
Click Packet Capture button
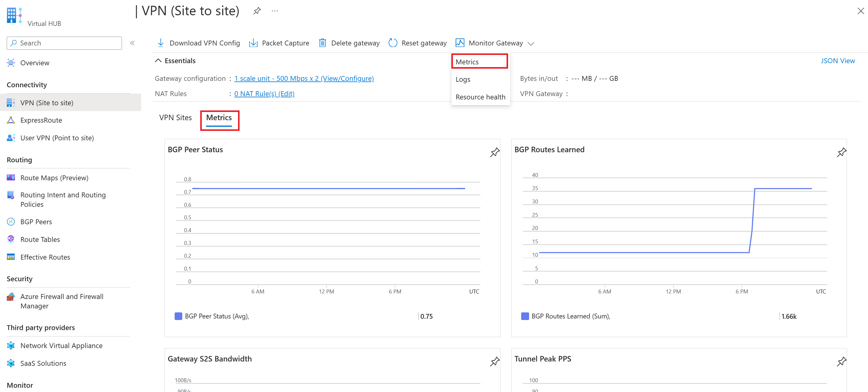[279, 43]
